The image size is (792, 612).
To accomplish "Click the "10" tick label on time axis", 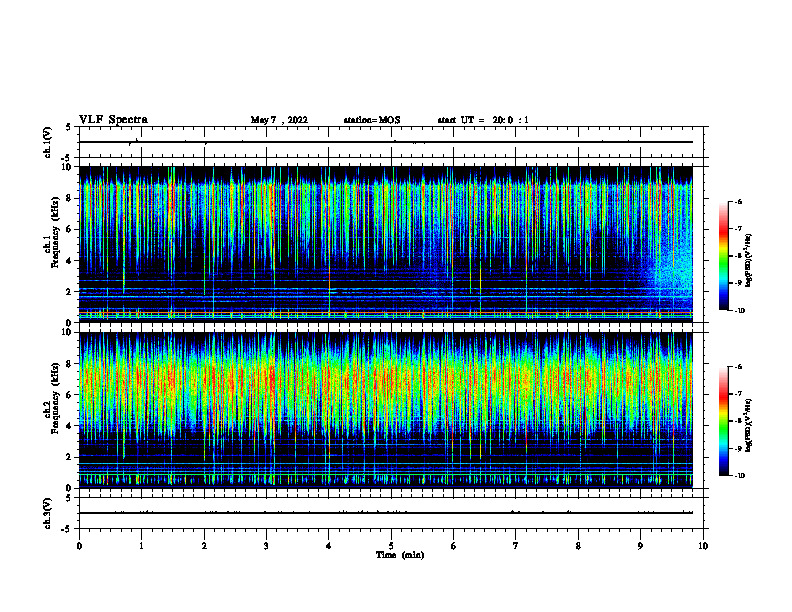I will [703, 546].
